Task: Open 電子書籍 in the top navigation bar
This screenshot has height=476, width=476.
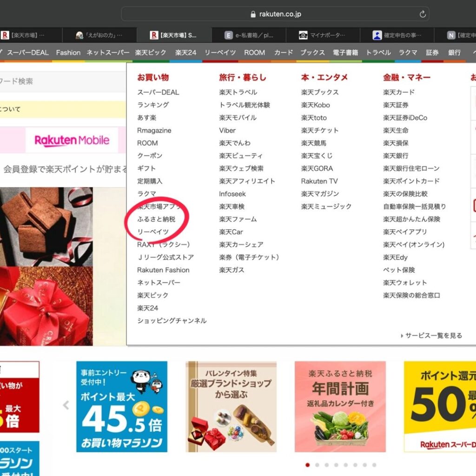Action: point(345,53)
